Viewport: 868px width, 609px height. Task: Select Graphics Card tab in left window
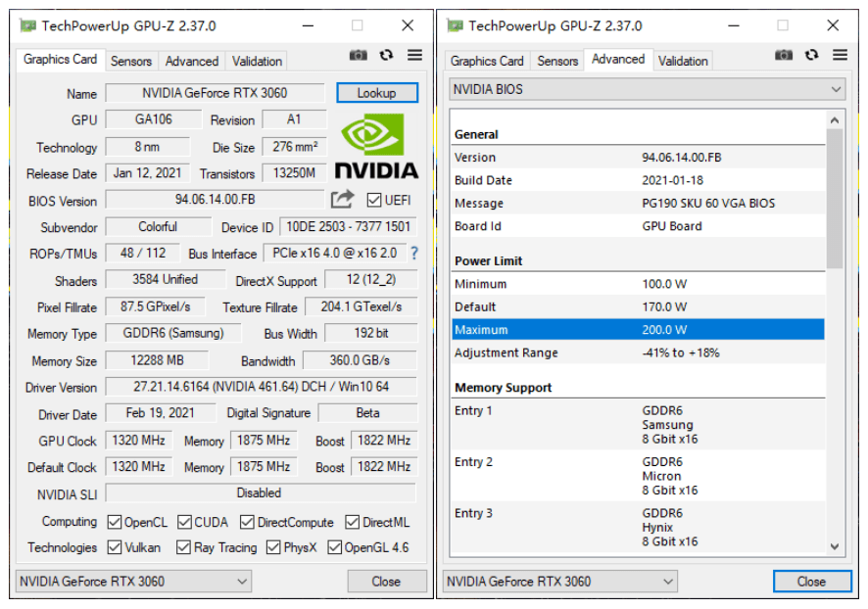(61, 59)
